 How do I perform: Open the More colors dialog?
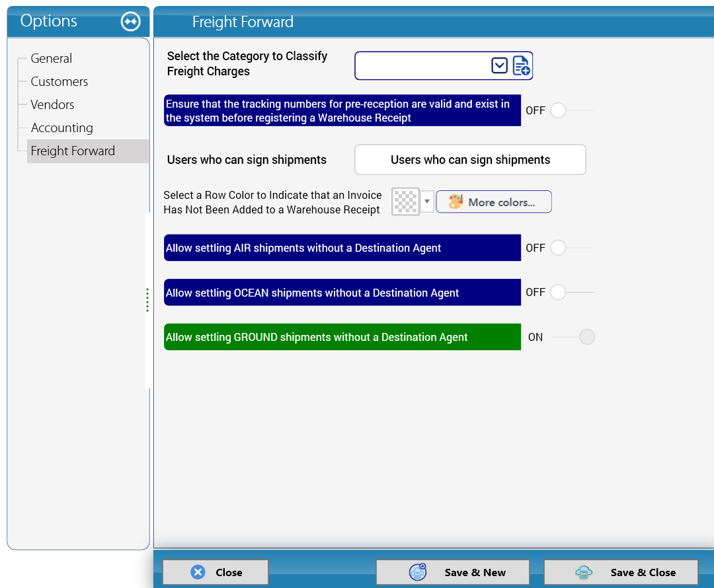(494, 202)
